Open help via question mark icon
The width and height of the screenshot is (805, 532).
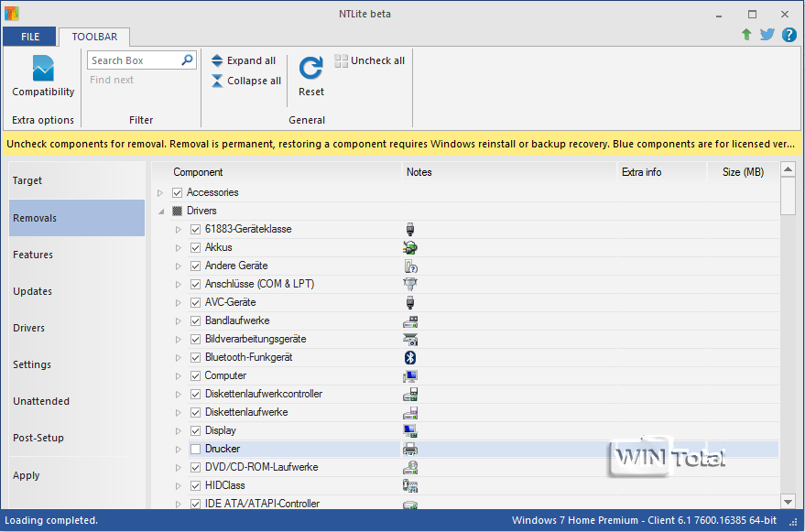point(789,35)
